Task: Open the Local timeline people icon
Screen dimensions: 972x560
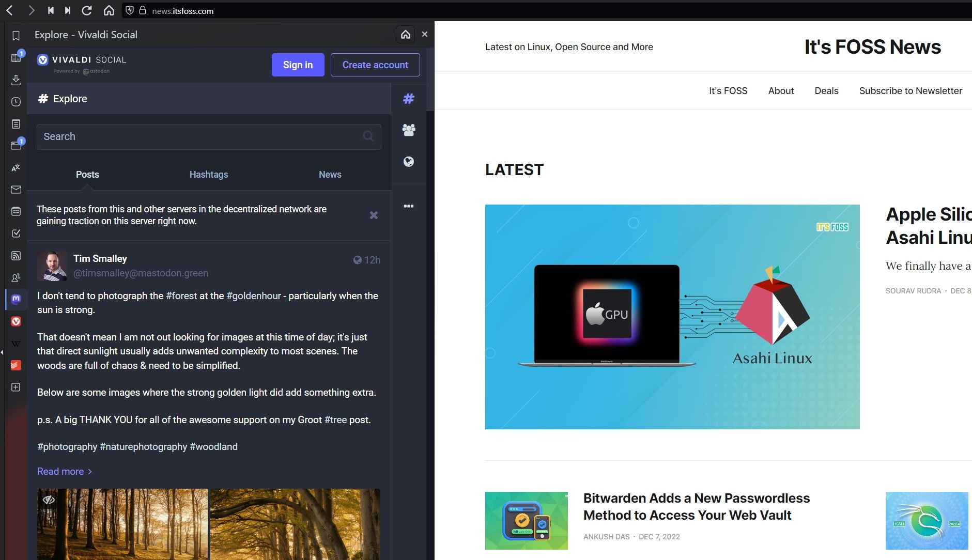Action: pyautogui.click(x=408, y=130)
